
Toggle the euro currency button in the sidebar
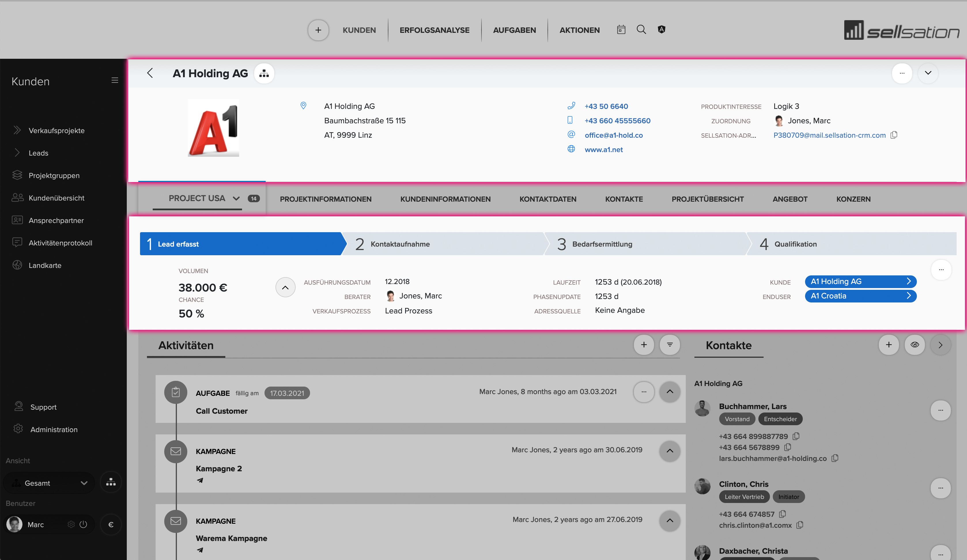tap(111, 524)
